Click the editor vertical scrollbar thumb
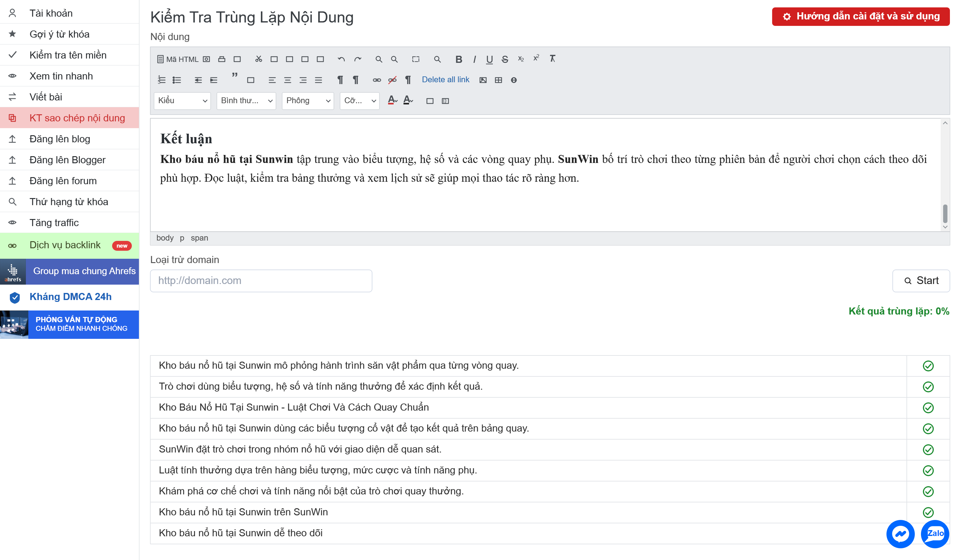The width and height of the screenshot is (961, 560). pos(945,214)
